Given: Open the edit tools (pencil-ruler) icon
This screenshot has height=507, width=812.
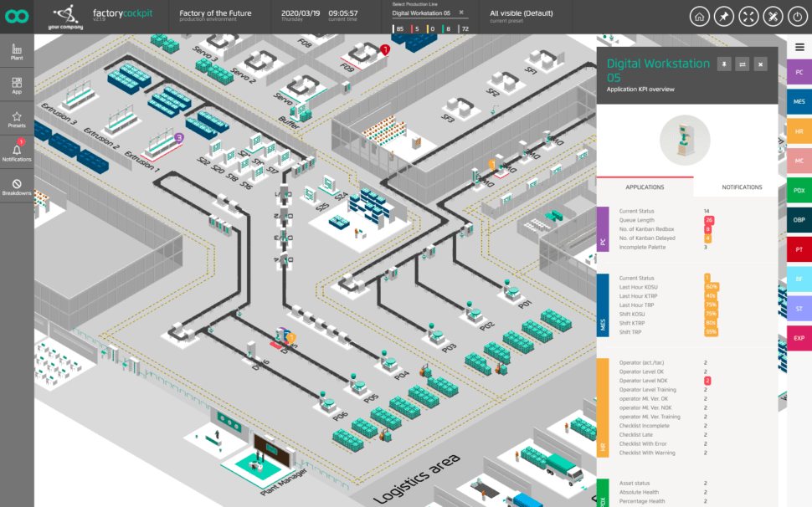Looking at the screenshot, I should coord(773,17).
